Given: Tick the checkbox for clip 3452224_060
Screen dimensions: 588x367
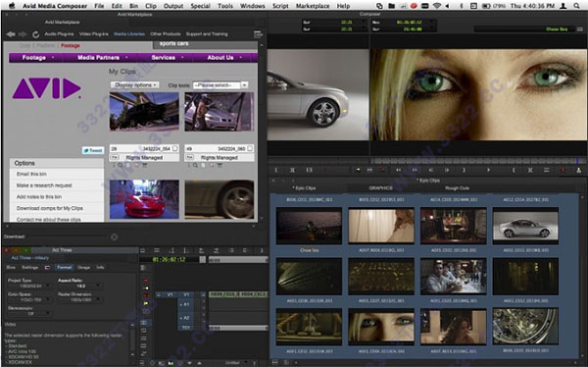Looking at the screenshot, I should tap(250, 148).
